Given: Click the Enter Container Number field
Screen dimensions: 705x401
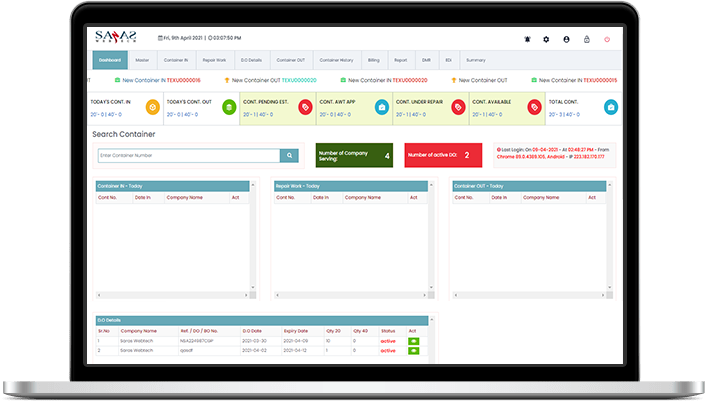Looking at the screenshot, I should pyautogui.click(x=187, y=156).
